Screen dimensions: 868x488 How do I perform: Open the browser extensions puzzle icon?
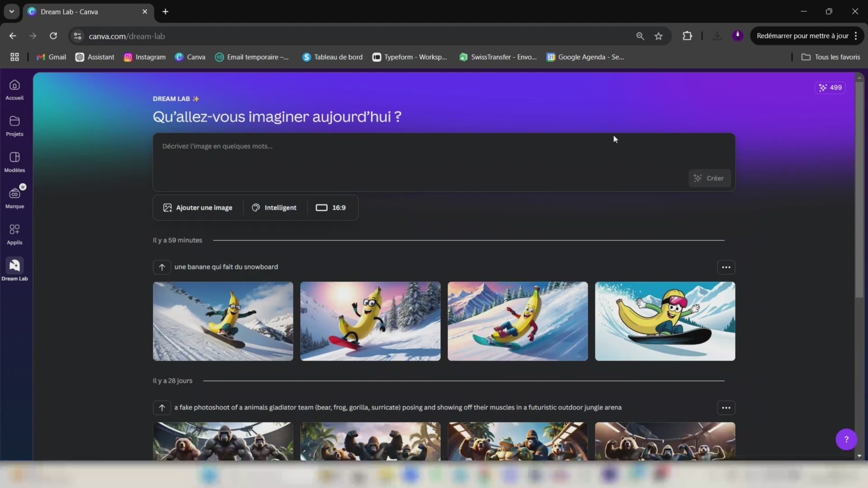point(687,36)
